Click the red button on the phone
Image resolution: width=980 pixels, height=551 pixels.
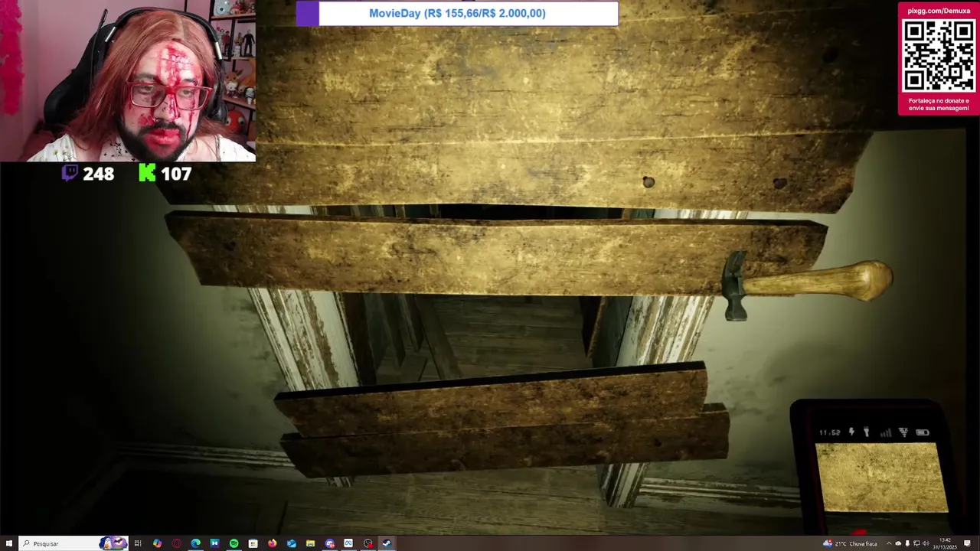(x=860, y=533)
